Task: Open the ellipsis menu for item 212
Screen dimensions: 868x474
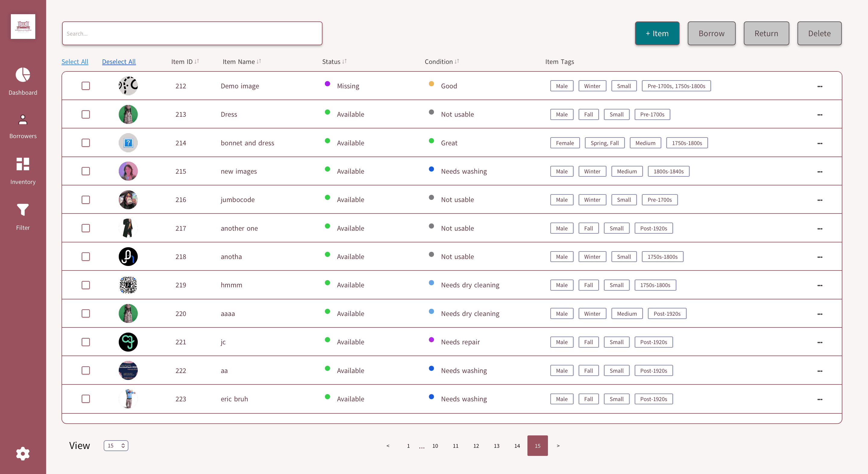Action: [x=820, y=86]
